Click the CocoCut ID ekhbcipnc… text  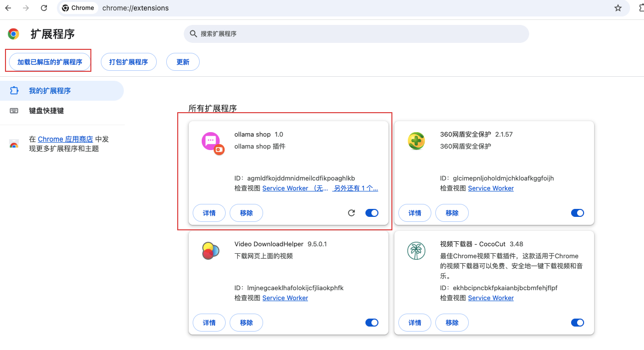coord(499,288)
